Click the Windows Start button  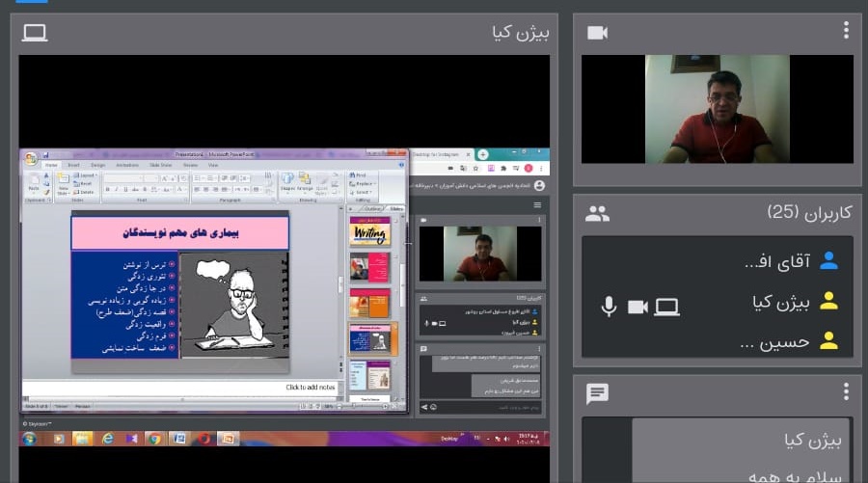[x=29, y=439]
